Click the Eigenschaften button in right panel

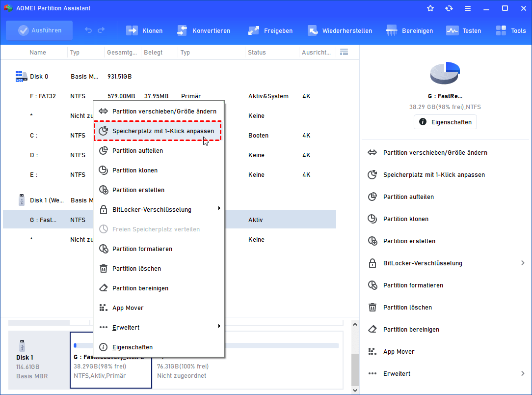tap(445, 122)
